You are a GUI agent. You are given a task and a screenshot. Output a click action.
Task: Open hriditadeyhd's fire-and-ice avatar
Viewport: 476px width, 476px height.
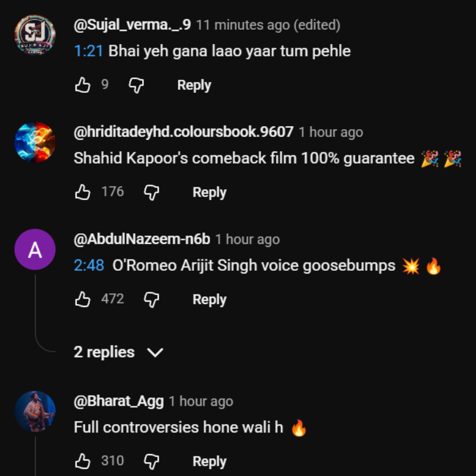coord(35,143)
